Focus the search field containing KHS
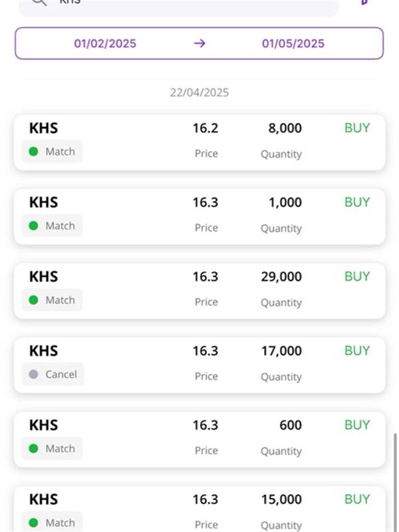The image size is (399, 532). (178, 4)
